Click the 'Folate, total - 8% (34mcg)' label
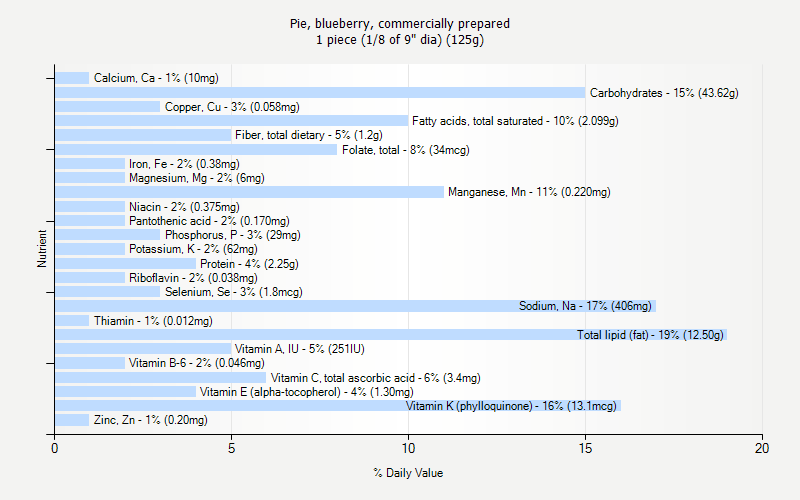Image resolution: width=800 pixels, height=500 pixels. pos(406,150)
